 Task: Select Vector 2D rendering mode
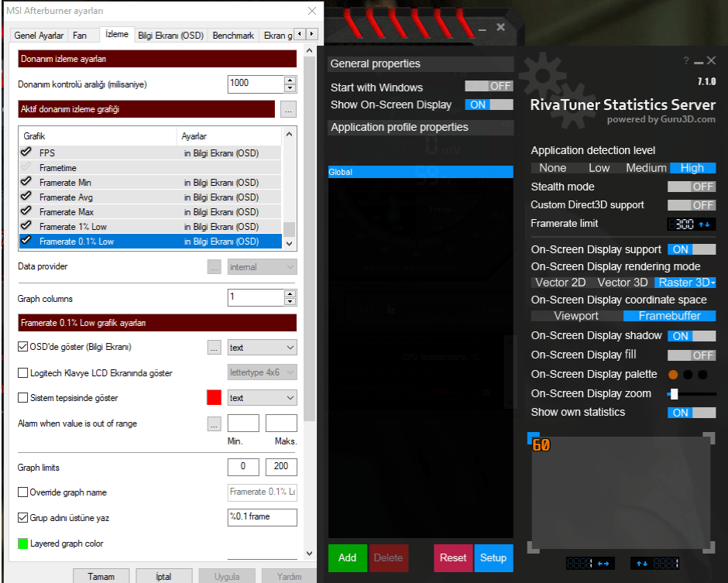pyautogui.click(x=561, y=283)
